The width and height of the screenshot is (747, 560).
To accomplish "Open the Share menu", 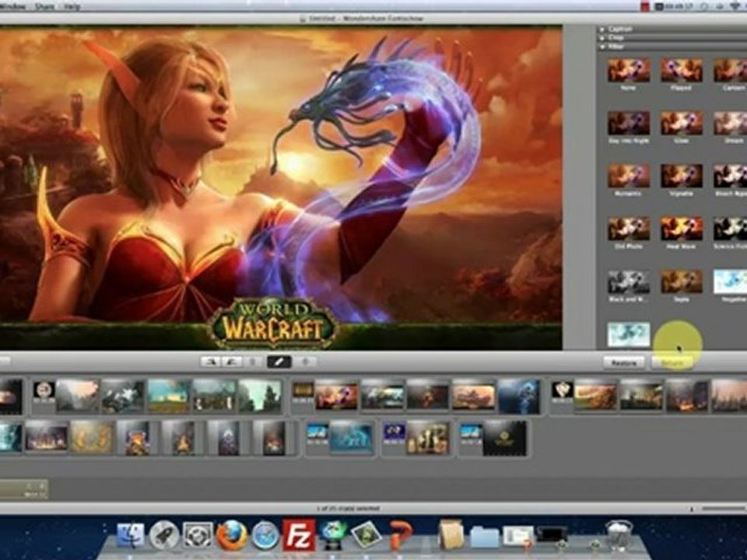I will [44, 7].
